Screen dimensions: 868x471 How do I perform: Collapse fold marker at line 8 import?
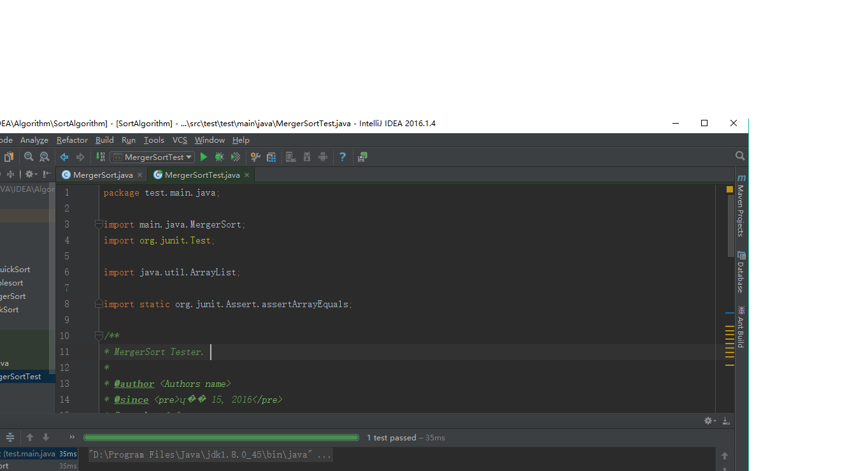pos(99,304)
